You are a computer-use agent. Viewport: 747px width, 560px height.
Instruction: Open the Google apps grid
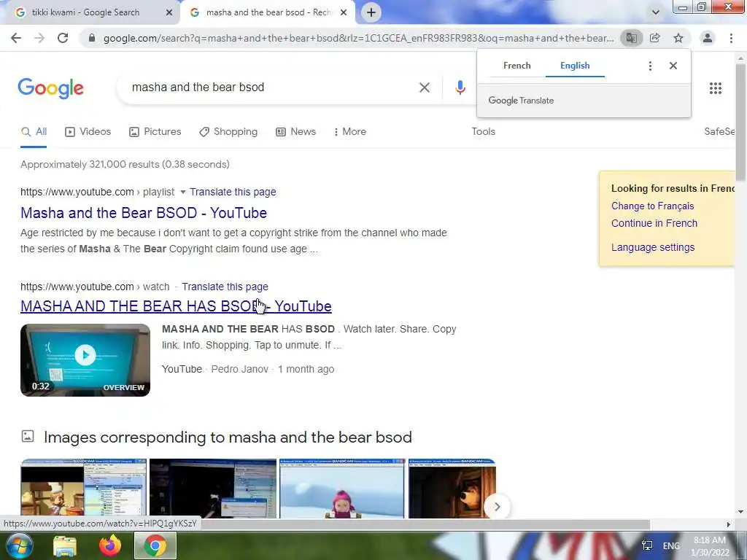(x=716, y=88)
